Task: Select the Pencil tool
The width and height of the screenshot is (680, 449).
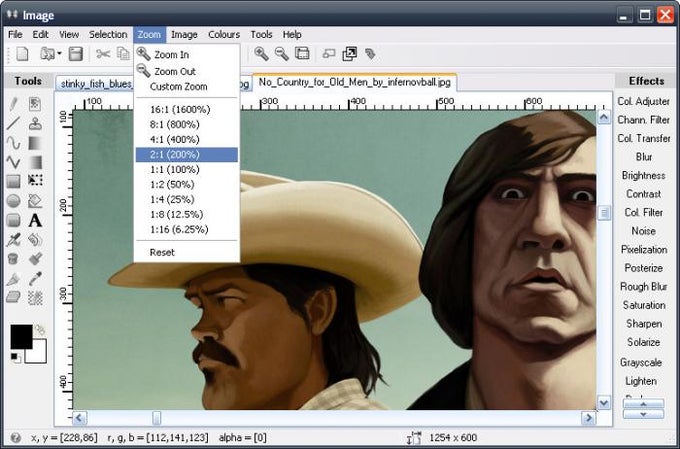Action: click(13, 104)
